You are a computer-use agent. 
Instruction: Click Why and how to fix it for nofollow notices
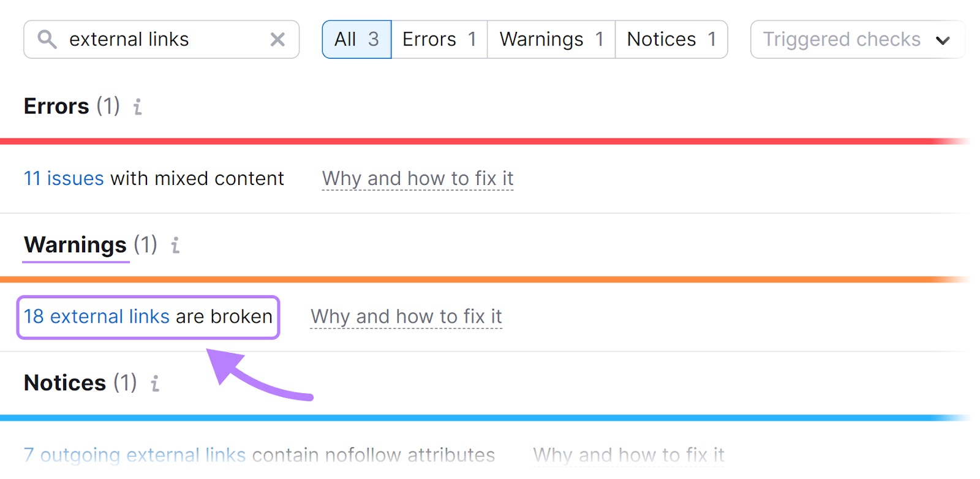pos(628,454)
